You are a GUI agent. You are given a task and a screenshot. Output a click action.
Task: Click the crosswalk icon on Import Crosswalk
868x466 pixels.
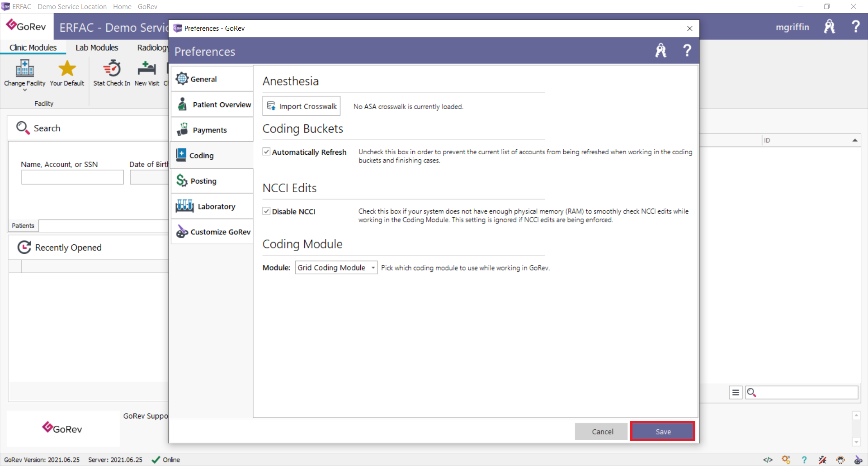(x=271, y=106)
